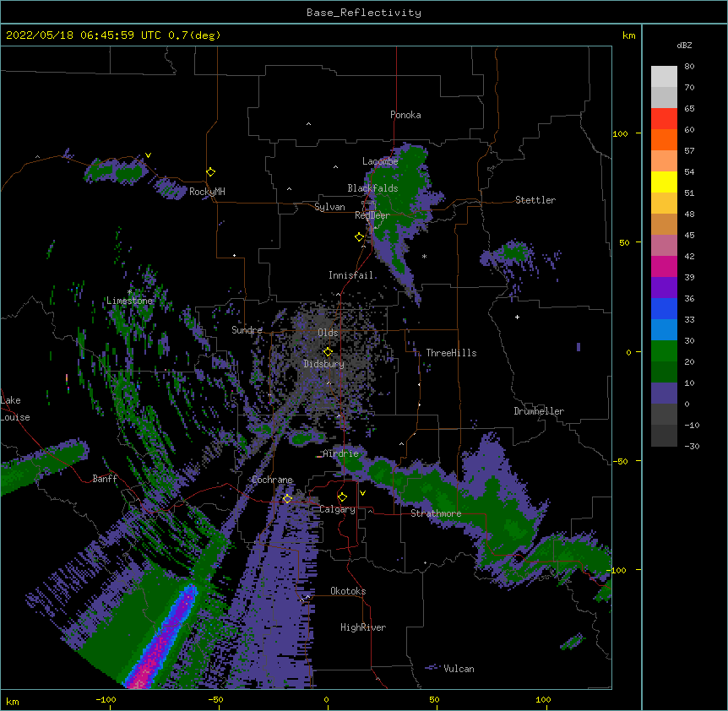Select the Innisfail label
The image size is (728, 711).
click(x=351, y=275)
